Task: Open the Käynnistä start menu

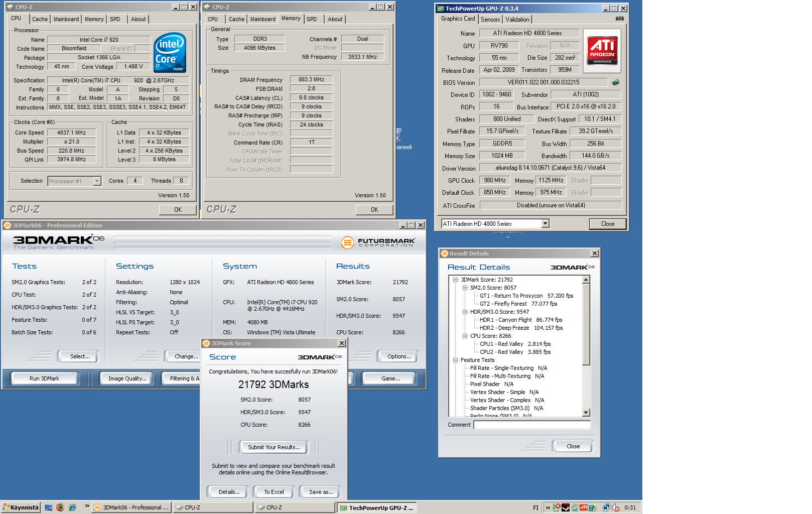Action: click(x=21, y=507)
